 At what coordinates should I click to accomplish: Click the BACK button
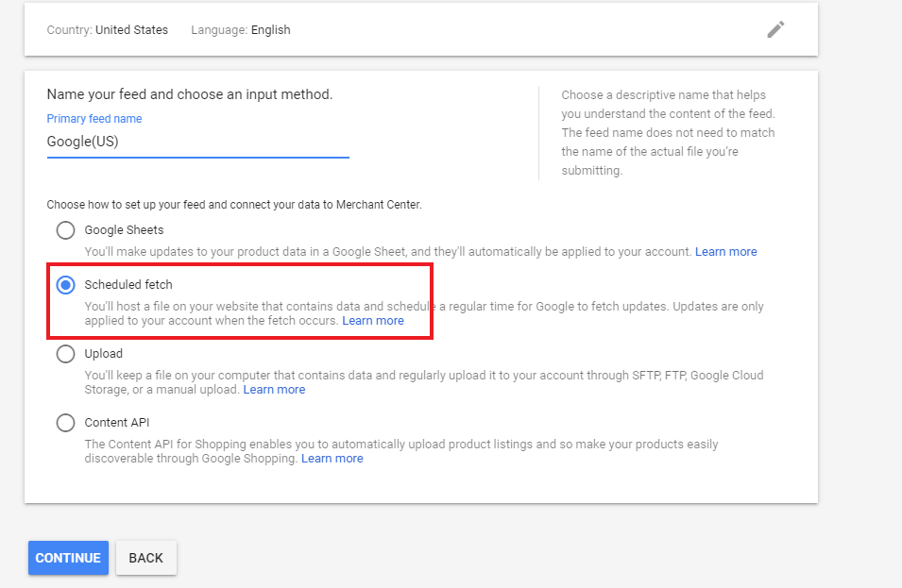(146, 558)
